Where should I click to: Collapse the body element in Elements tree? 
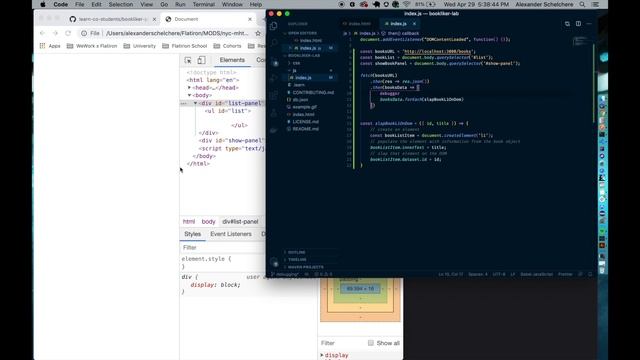point(189,95)
